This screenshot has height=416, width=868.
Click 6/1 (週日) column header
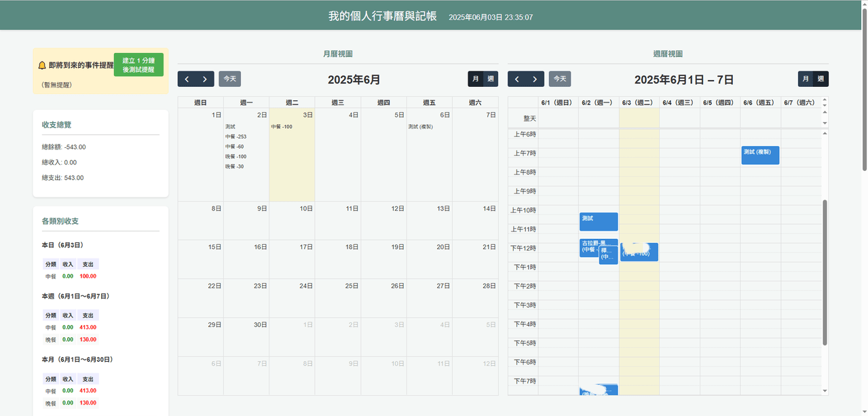coord(558,102)
